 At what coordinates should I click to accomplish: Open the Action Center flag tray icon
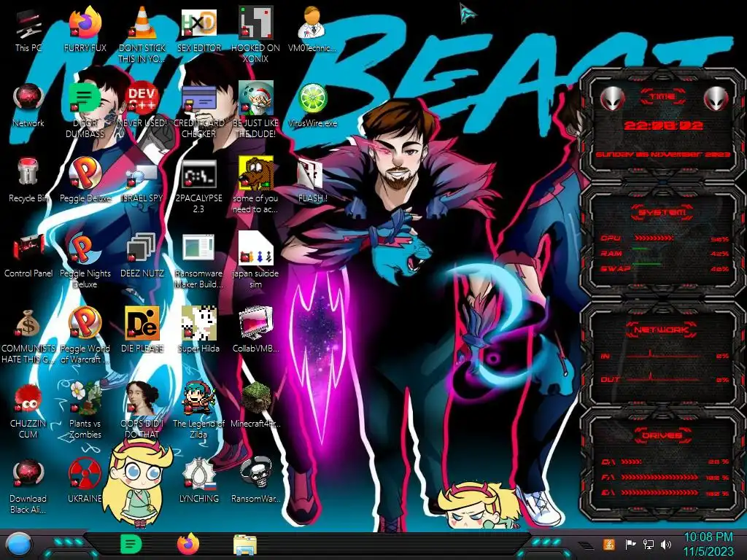[x=630, y=544]
